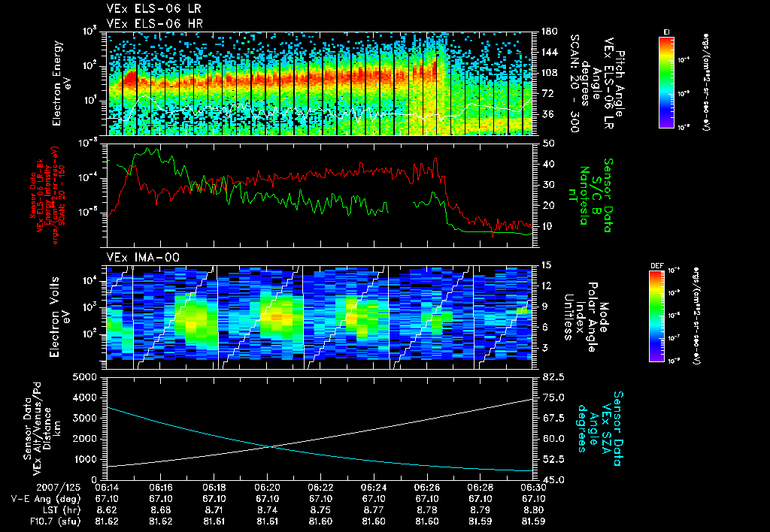Screen dimensions: 770x532
Task: Click the '06:14' time tick label
Action: 107,488
